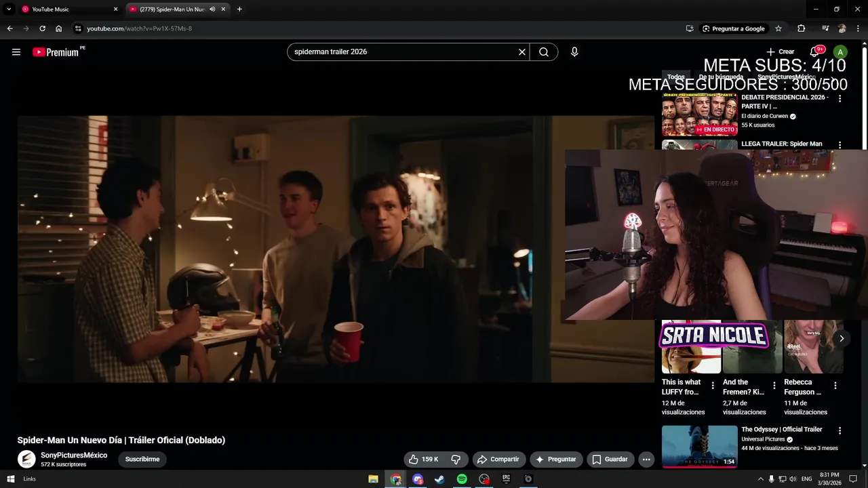The height and width of the screenshot is (488, 868).
Task: Play the Spider-Man trailer video area
Action: (x=336, y=249)
